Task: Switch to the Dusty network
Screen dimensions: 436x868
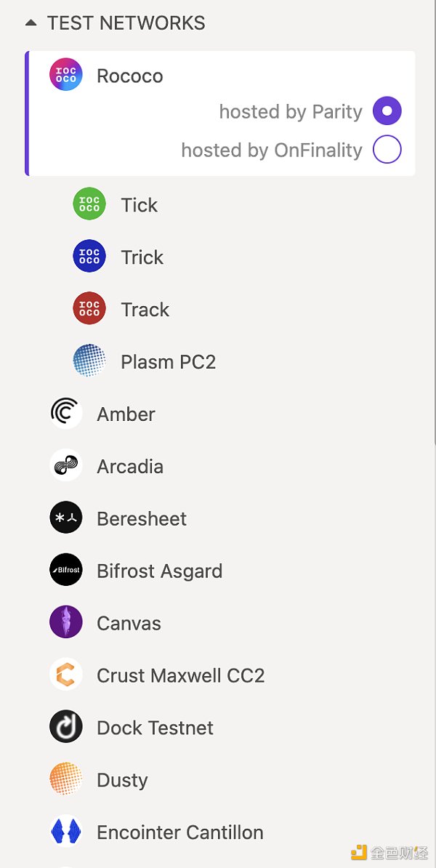Action: [122, 780]
